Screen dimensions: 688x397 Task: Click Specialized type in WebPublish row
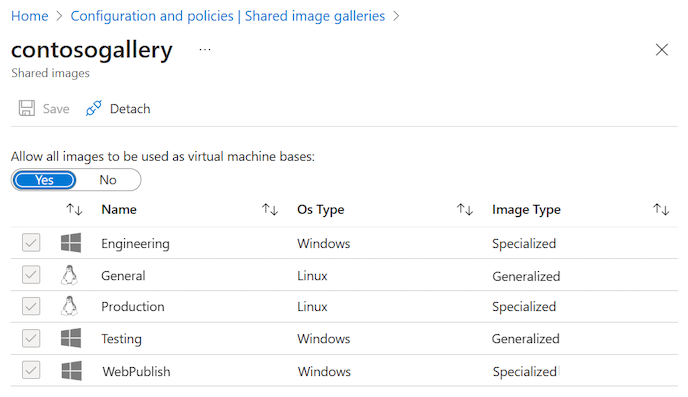[525, 372]
